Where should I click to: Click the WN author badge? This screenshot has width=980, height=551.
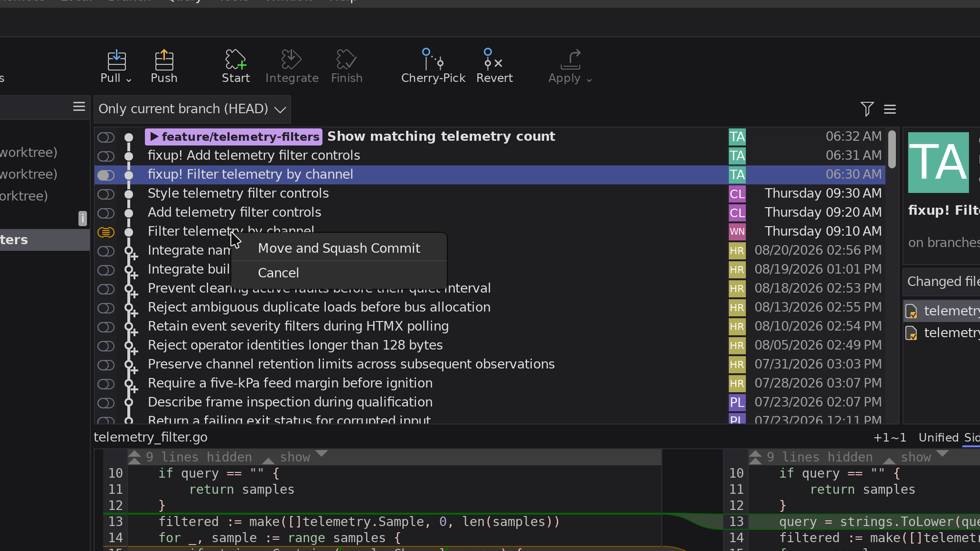point(737,232)
